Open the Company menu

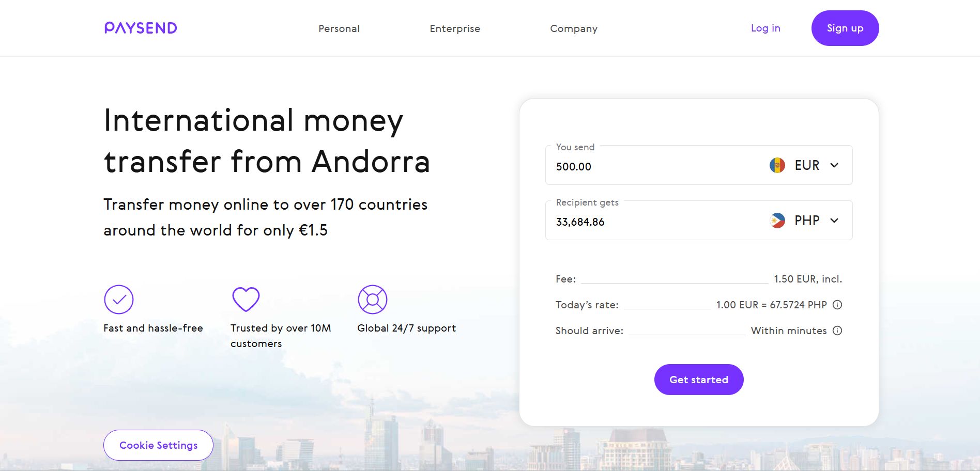tap(574, 28)
